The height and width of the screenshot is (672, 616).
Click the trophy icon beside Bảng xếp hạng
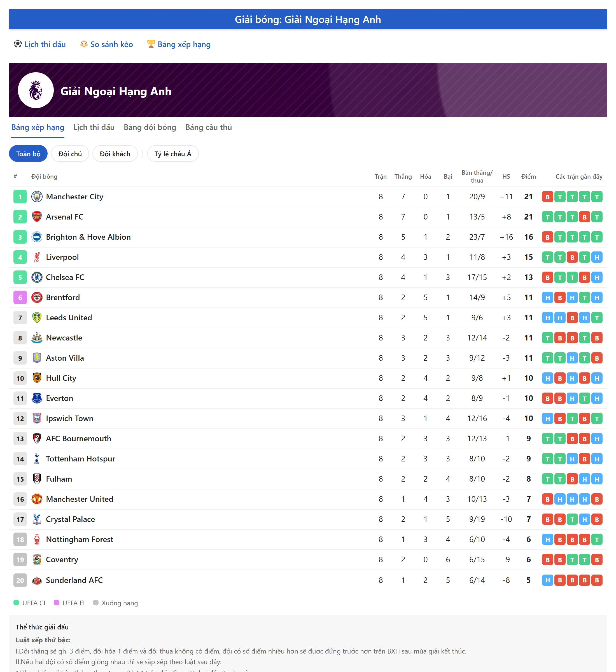pyautogui.click(x=151, y=44)
